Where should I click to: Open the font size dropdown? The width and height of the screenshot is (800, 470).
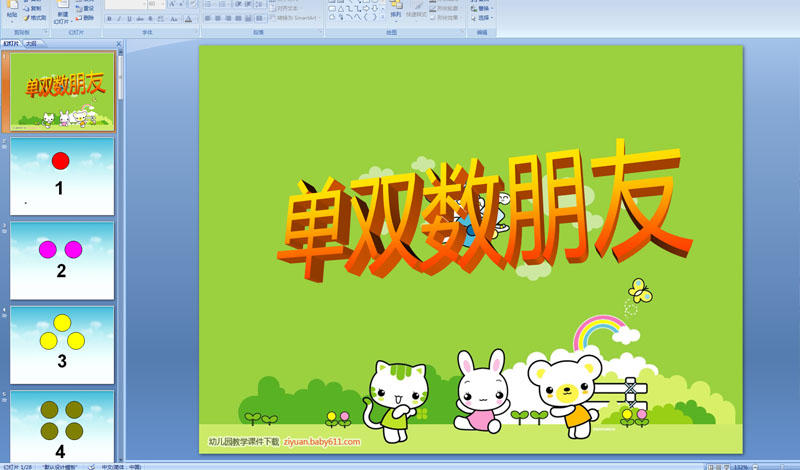[163, 4]
